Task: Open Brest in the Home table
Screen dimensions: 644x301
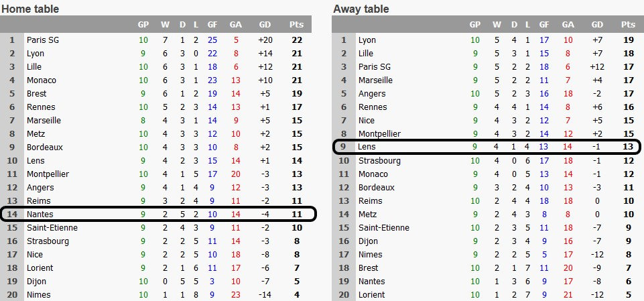Action: pyautogui.click(x=37, y=94)
